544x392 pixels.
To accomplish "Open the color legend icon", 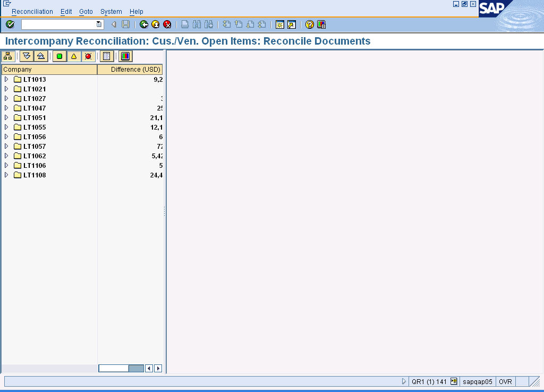I will coord(125,56).
